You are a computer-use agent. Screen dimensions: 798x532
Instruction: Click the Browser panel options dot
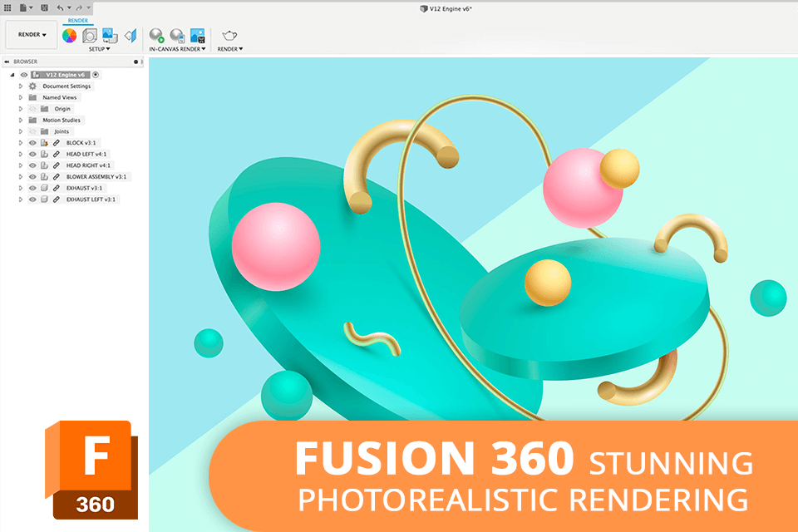[135, 62]
